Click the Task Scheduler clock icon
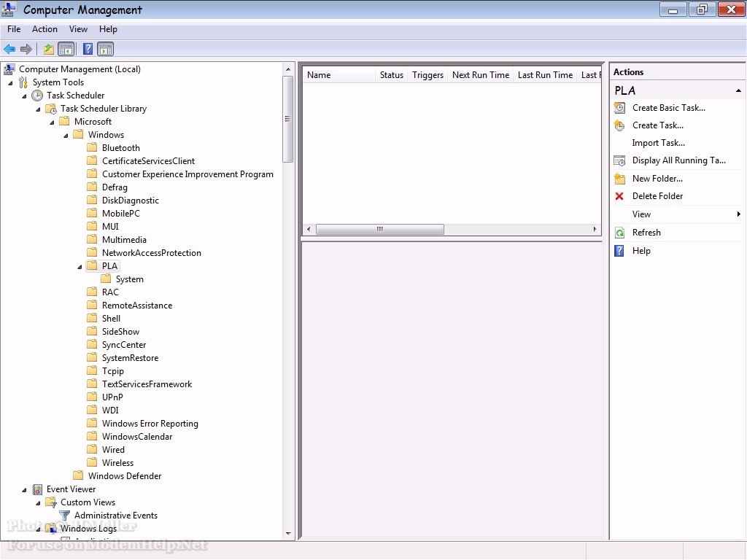The height and width of the screenshot is (560, 747). click(37, 96)
